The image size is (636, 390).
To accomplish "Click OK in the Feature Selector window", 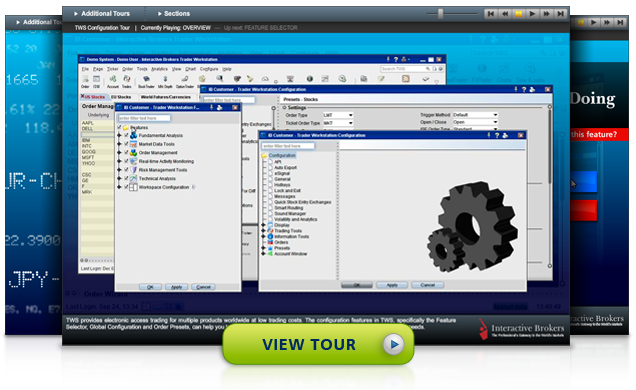I will tap(150, 287).
